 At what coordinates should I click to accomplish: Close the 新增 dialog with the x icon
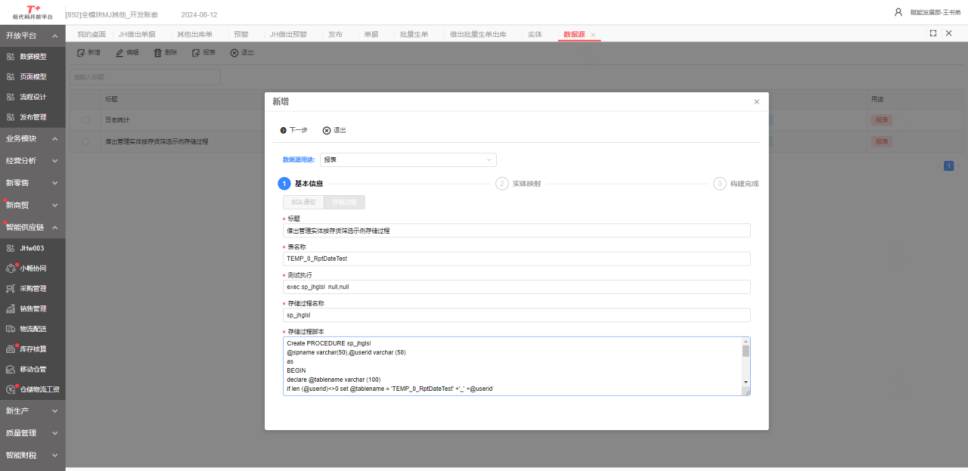tap(756, 102)
